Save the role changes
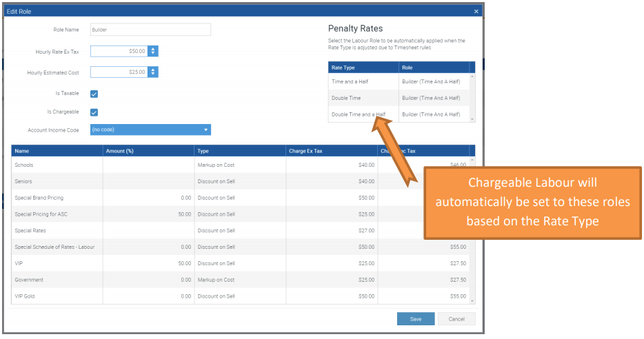This screenshot has width=644, height=339. coord(415,319)
